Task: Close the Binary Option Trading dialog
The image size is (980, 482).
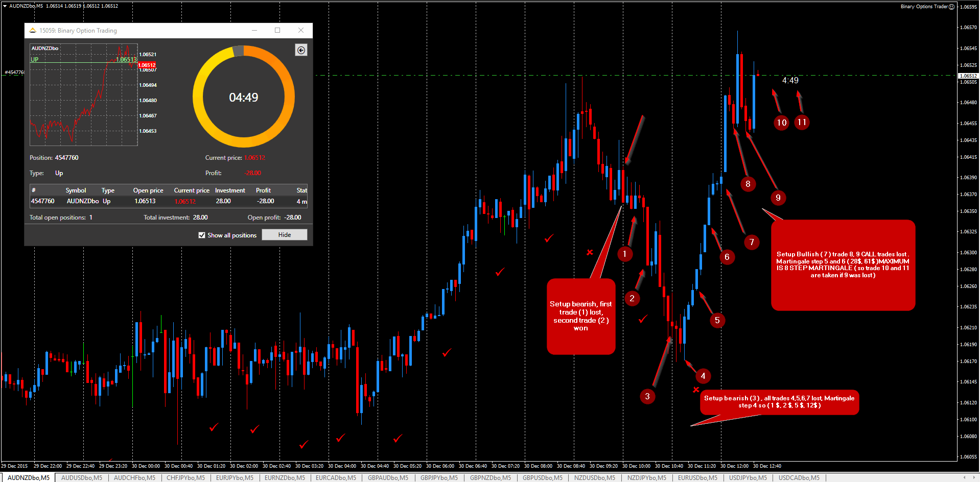Action: [301, 31]
